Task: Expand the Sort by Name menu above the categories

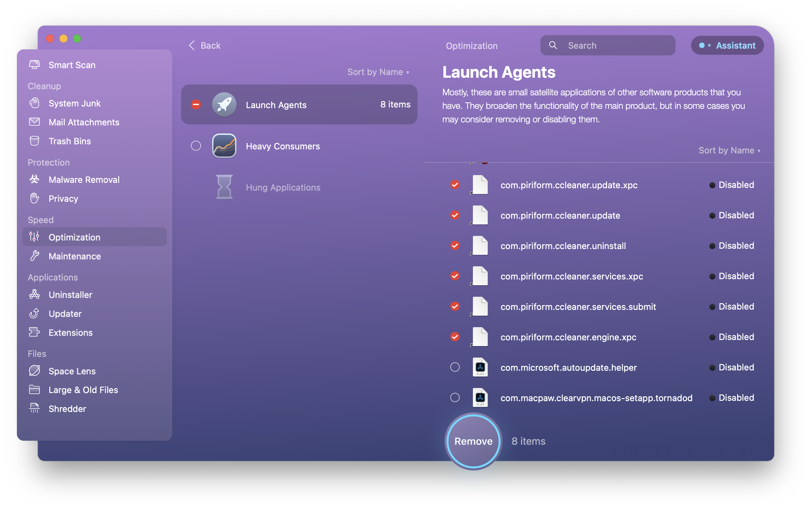Action: (378, 72)
